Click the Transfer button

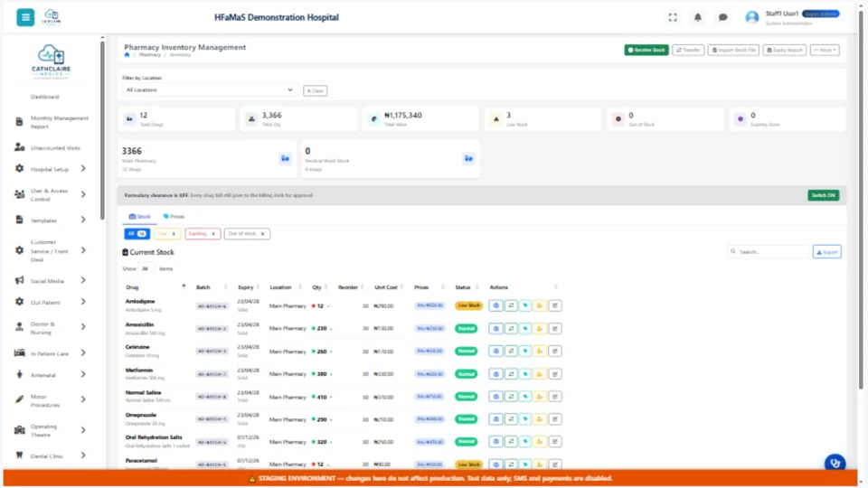pos(688,50)
